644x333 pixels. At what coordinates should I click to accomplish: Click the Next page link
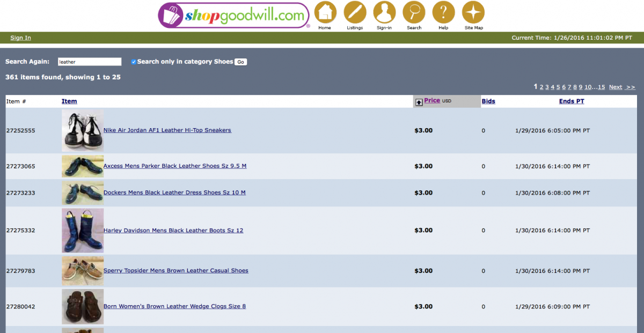(x=616, y=87)
